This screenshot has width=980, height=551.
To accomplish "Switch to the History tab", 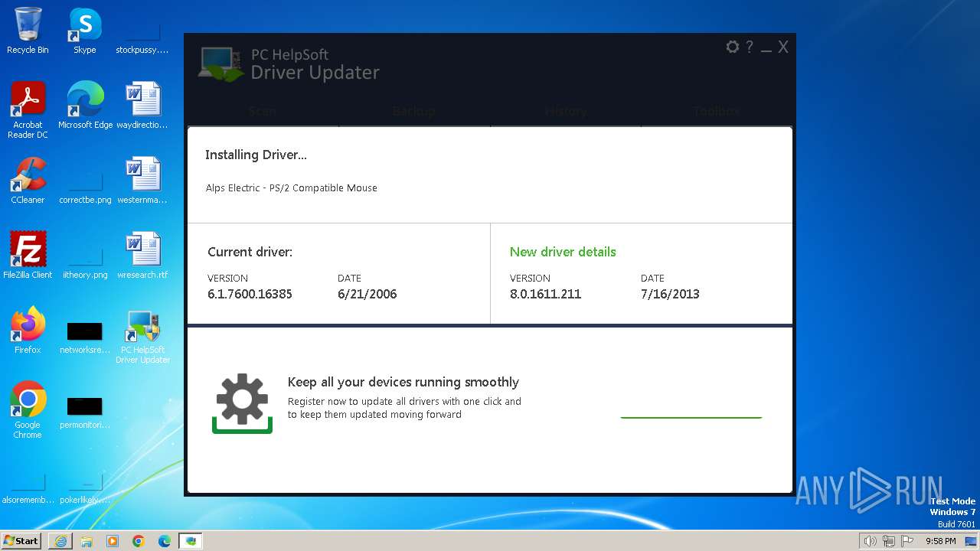I will coord(566,111).
